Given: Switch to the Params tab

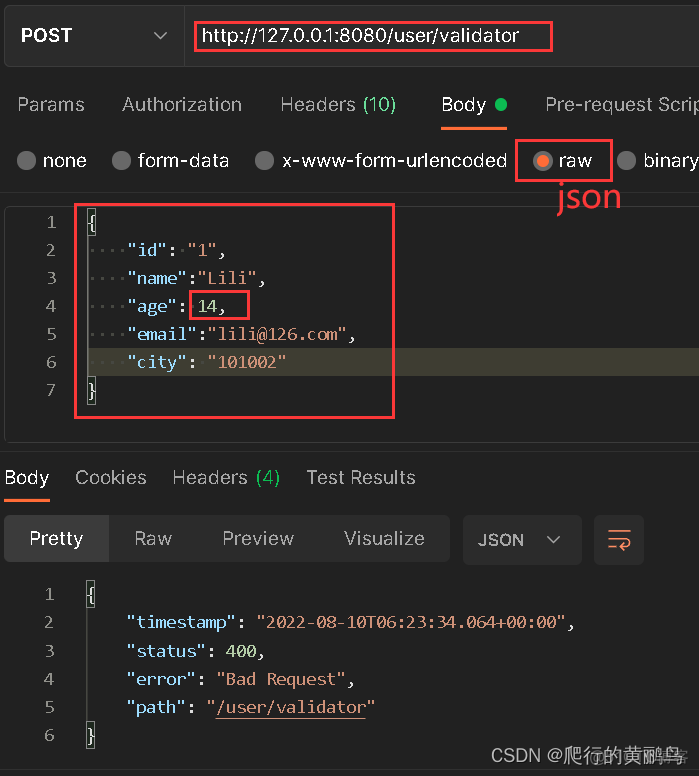Looking at the screenshot, I should (51, 105).
